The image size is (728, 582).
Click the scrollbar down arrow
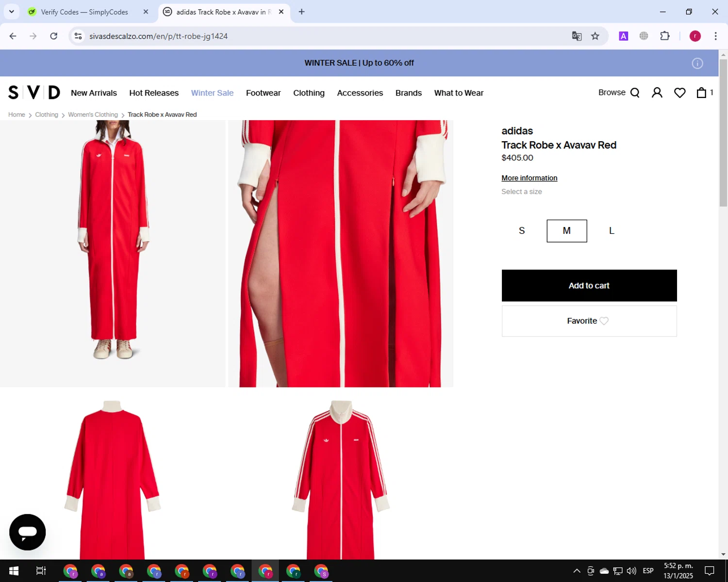click(723, 554)
